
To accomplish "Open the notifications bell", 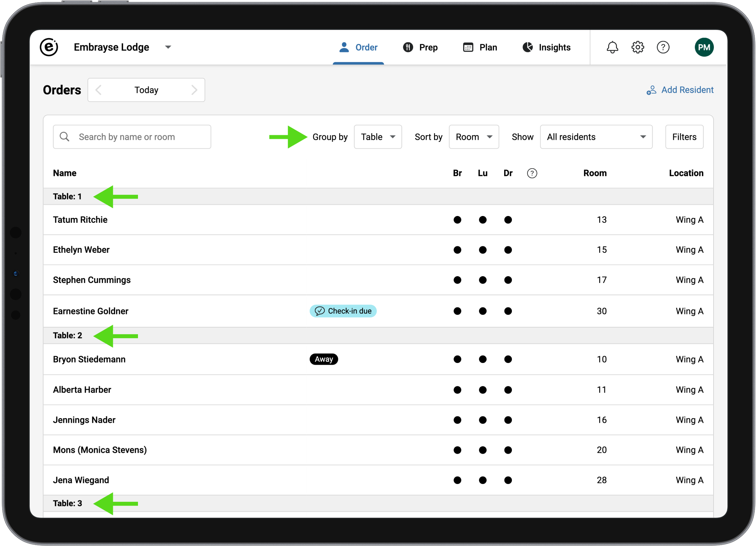I will (x=612, y=47).
